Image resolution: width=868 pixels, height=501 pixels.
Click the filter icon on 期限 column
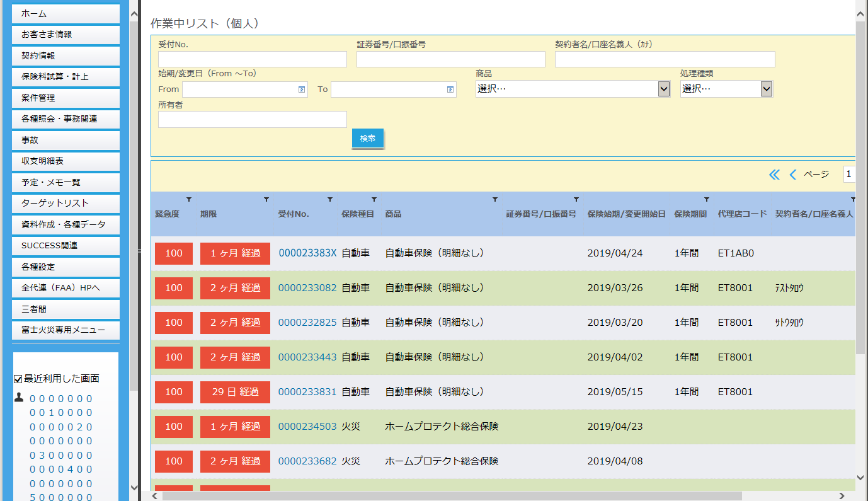click(x=266, y=200)
